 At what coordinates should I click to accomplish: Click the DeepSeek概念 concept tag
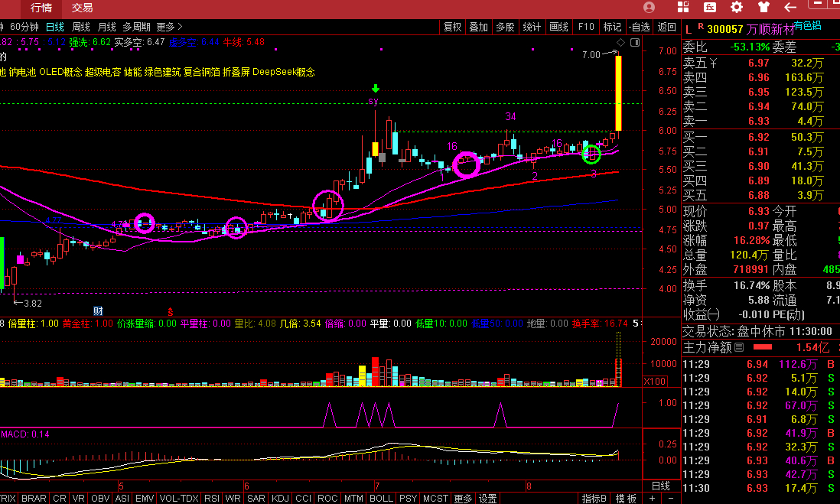point(283,72)
